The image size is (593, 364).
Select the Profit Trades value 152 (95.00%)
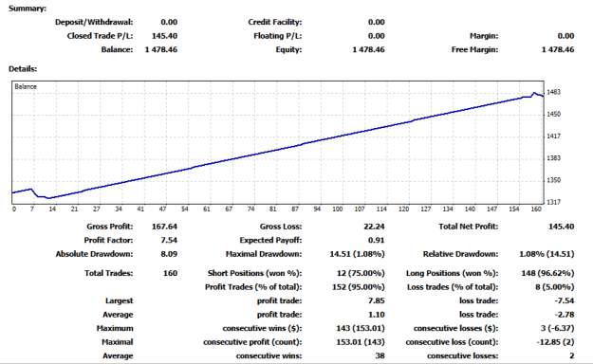point(358,287)
